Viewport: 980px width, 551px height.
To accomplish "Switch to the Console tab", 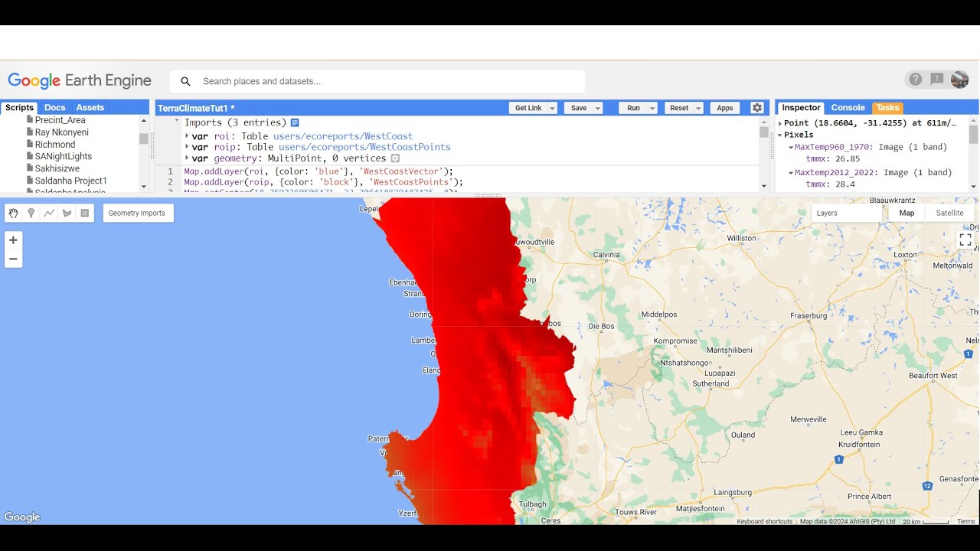I will (x=848, y=108).
